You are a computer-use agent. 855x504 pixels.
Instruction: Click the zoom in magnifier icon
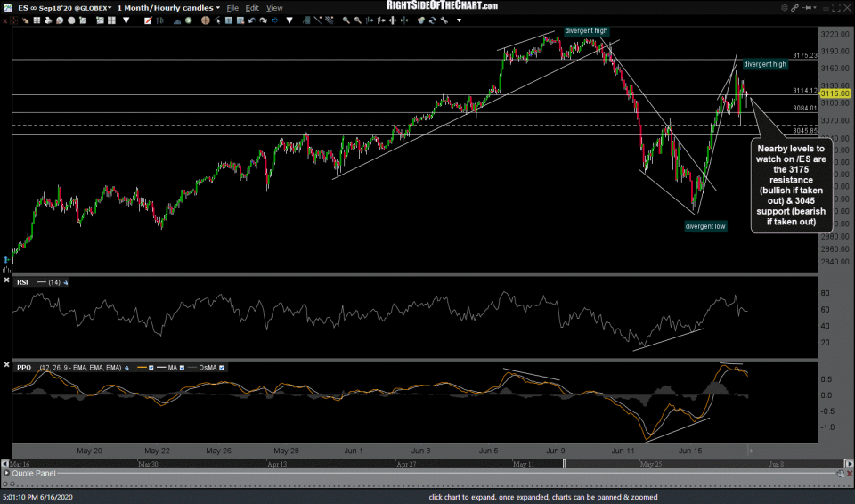tap(346, 20)
